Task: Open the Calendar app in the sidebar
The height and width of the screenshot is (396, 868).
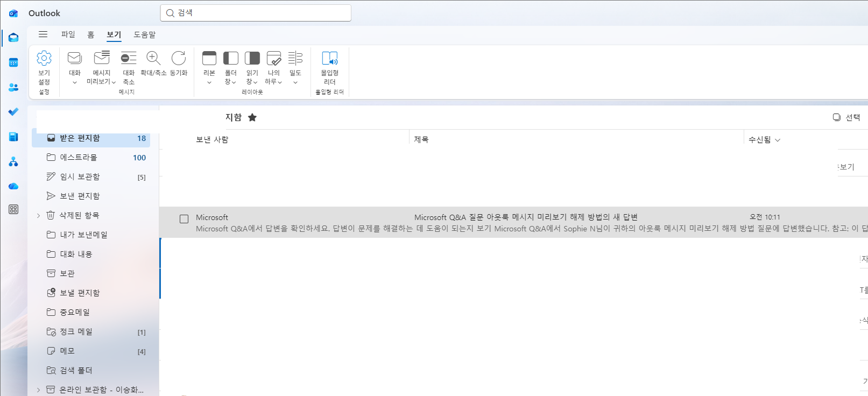Action: (x=13, y=62)
